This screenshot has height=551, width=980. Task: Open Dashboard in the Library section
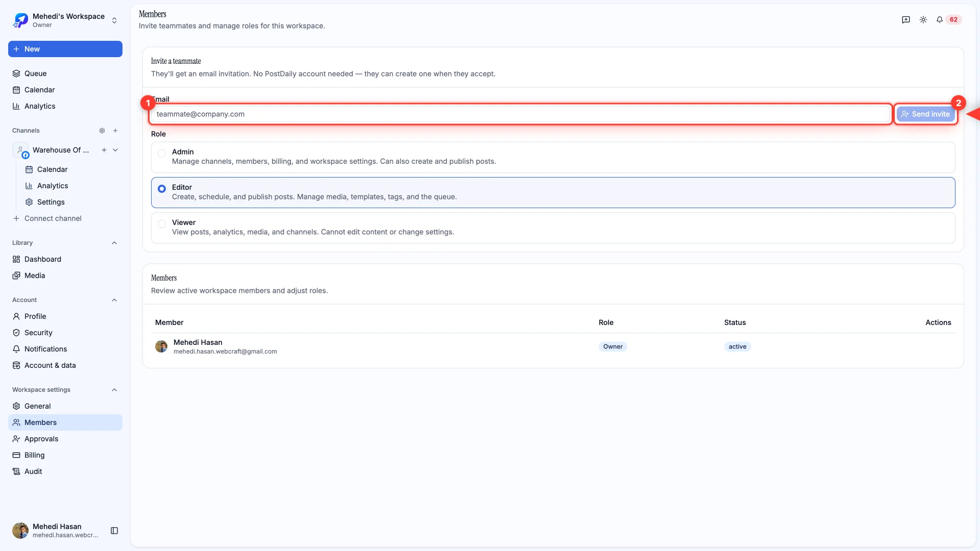[x=65, y=259]
